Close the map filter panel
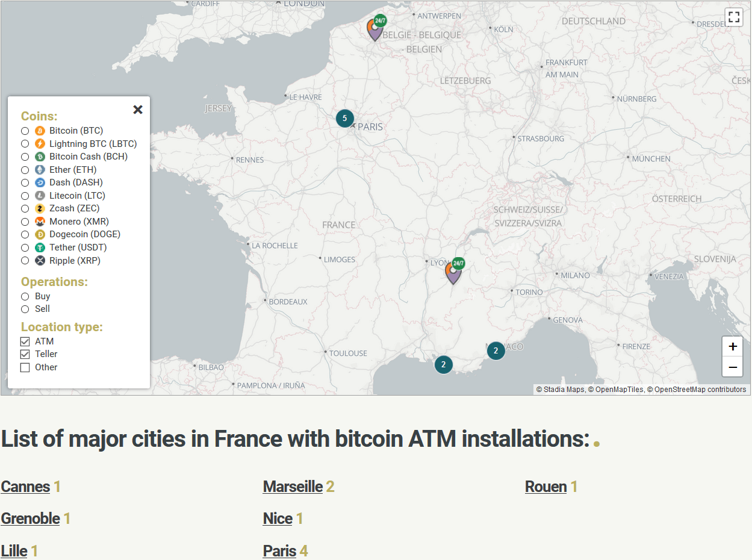The height and width of the screenshot is (560, 752). coord(138,110)
